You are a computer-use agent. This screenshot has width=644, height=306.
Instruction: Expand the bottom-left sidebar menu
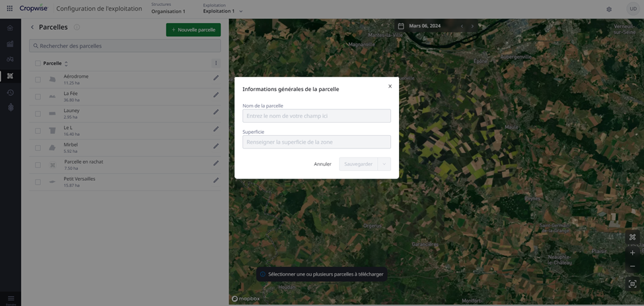click(11, 299)
